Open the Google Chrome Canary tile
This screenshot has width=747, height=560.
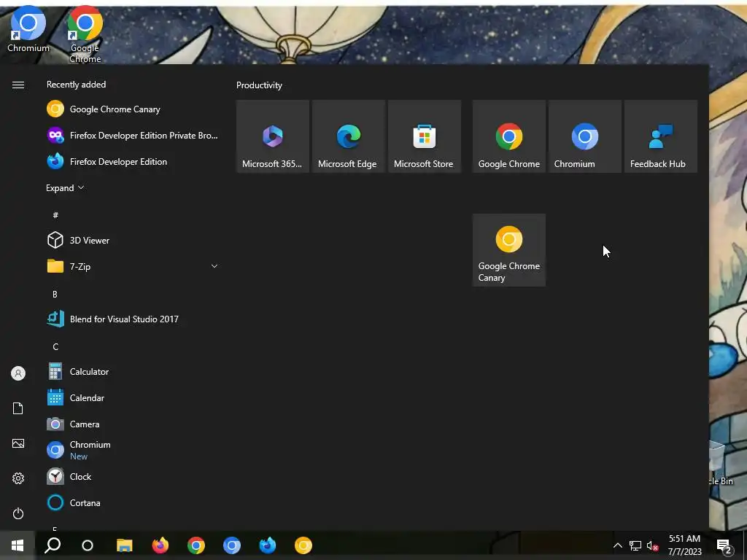[508, 250]
